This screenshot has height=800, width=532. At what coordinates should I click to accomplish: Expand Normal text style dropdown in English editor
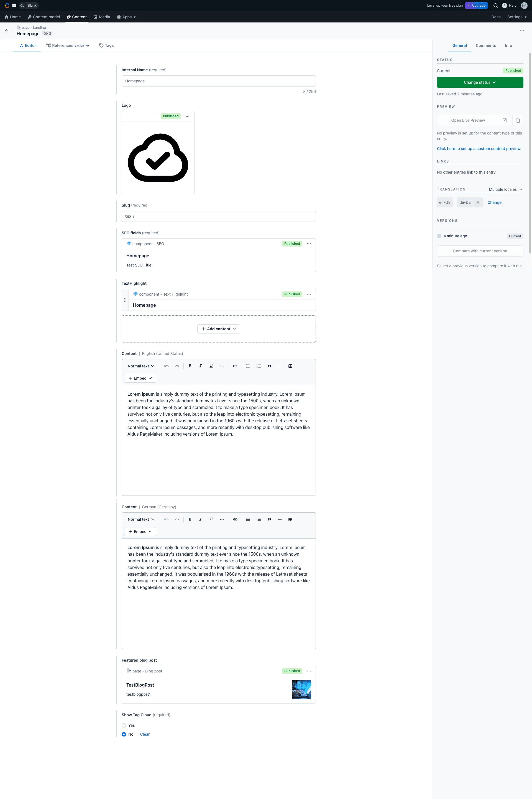[x=141, y=366]
